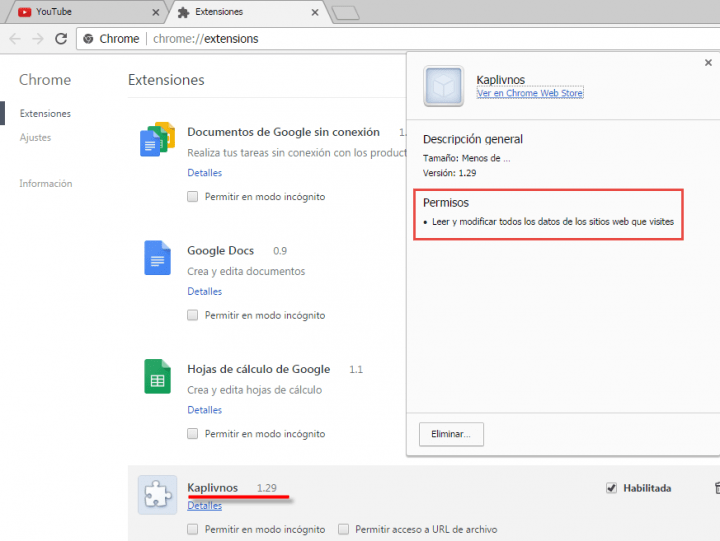Click the browser back arrow
Image resolution: width=720 pixels, height=541 pixels.
click(x=15, y=39)
